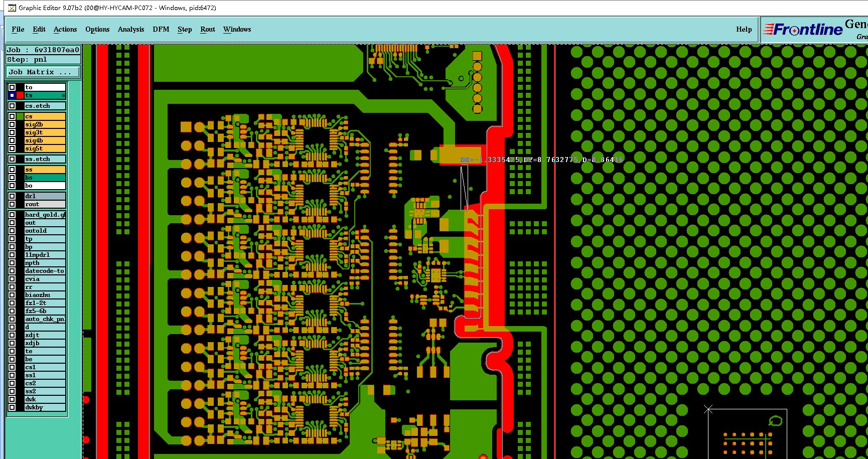Image resolution: width=868 pixels, height=459 pixels.
Task: Select the npth layer name
Action: click(45, 263)
